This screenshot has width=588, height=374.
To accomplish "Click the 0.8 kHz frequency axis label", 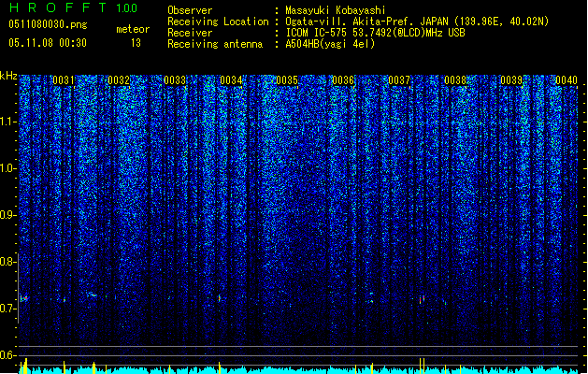I will tap(8, 262).
